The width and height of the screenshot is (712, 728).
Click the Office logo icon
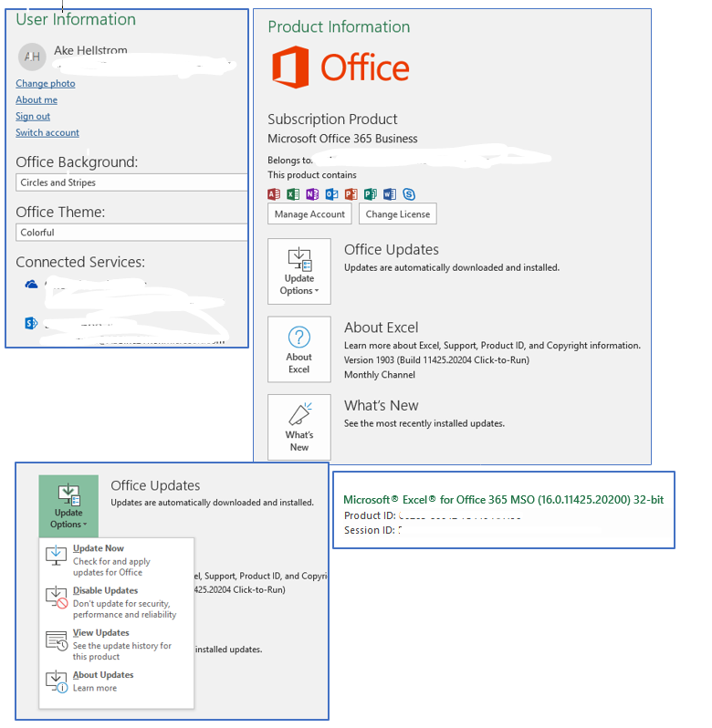pyautogui.click(x=291, y=67)
